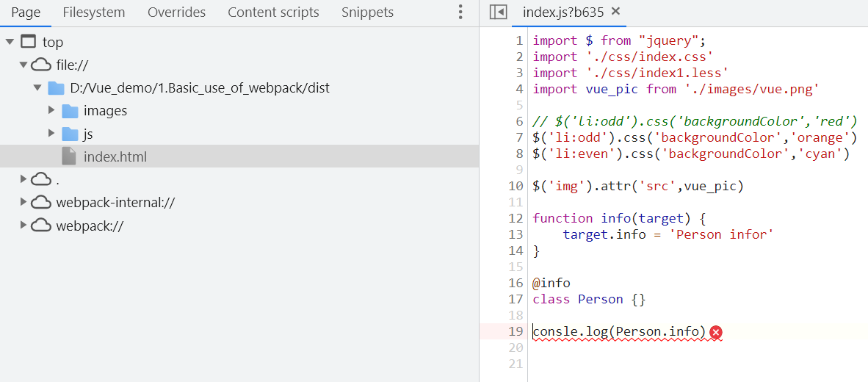Click the index.html file icon
The height and width of the screenshot is (382, 868).
(69, 156)
